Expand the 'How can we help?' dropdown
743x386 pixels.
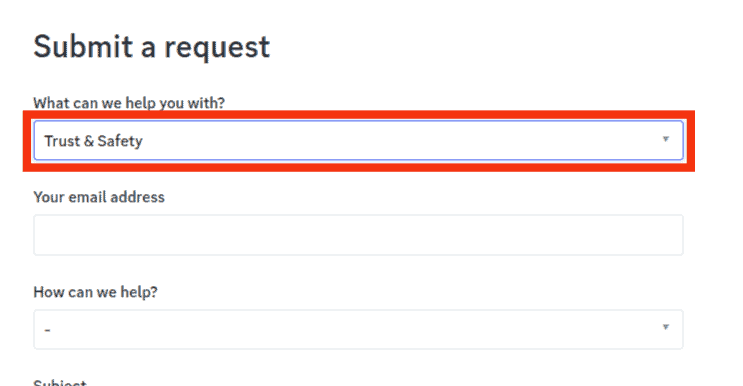pyautogui.click(x=358, y=329)
